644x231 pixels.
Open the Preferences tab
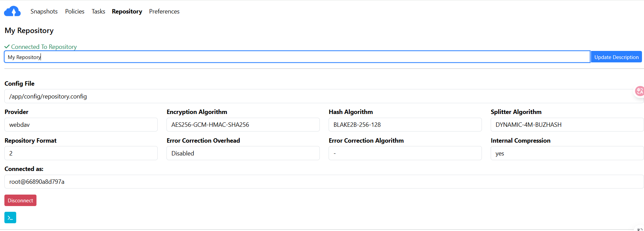(164, 11)
